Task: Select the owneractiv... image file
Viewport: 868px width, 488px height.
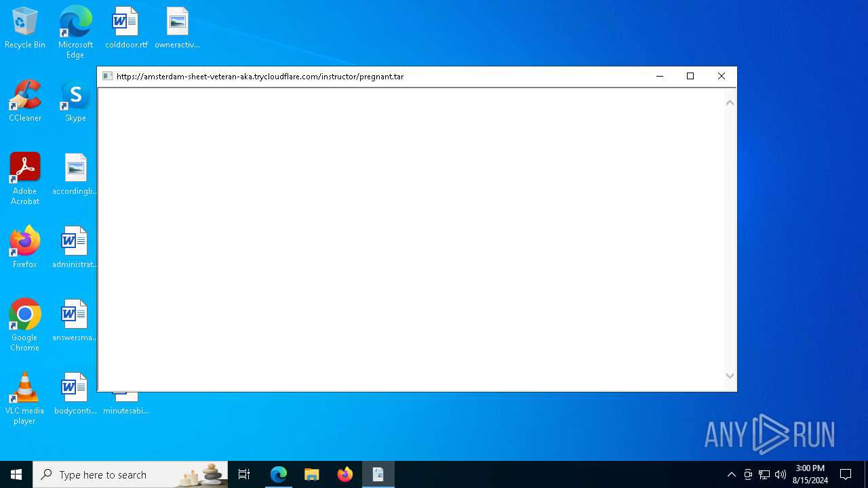Action: click(177, 28)
